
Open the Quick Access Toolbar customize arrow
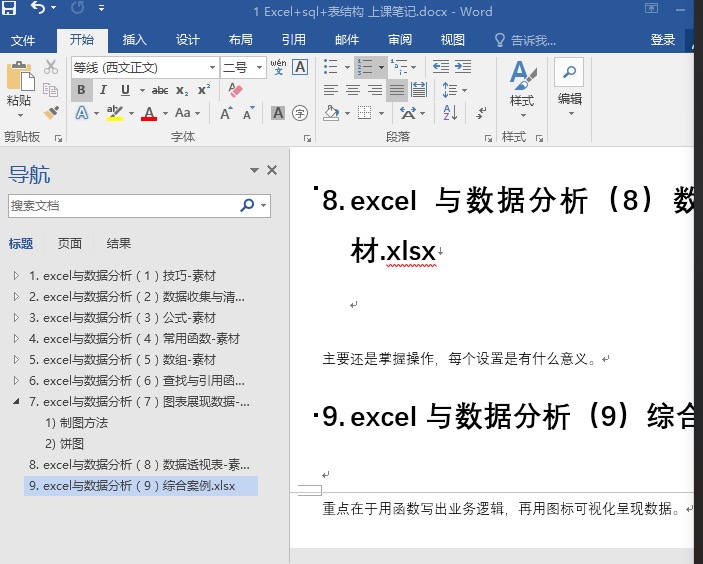point(102,8)
